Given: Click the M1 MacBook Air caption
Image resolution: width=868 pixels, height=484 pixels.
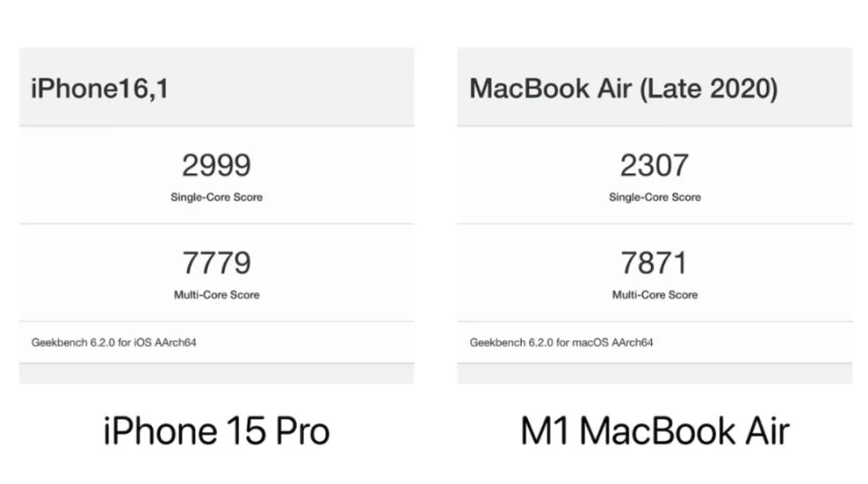Looking at the screenshot, I should [x=654, y=432].
